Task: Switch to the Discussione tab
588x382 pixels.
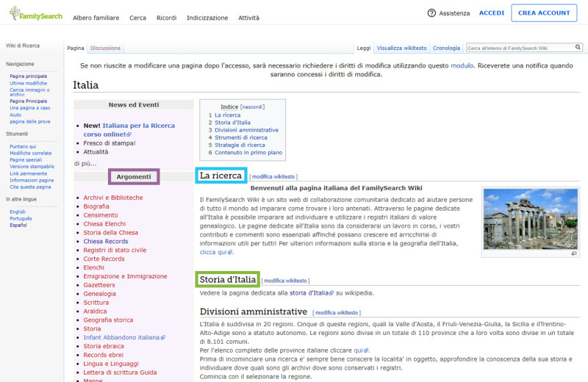Action: (105, 48)
